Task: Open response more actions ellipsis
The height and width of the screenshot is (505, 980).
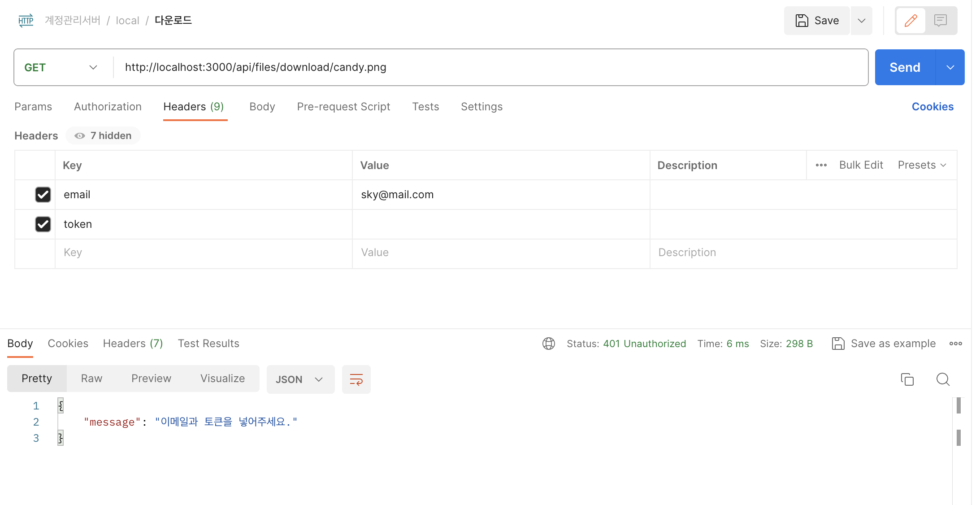Action: tap(955, 344)
